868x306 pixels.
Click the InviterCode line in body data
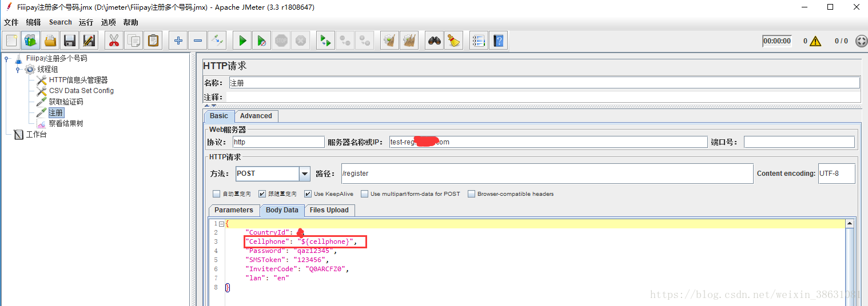[x=297, y=269]
